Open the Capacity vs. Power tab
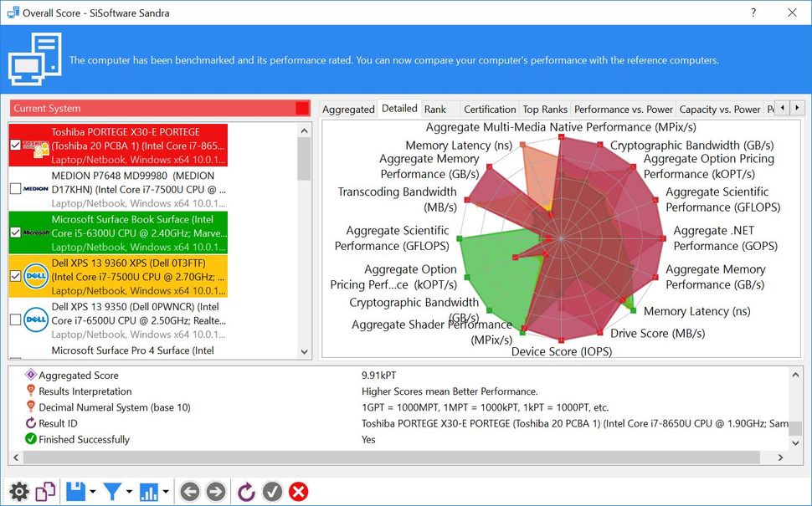 (719, 110)
